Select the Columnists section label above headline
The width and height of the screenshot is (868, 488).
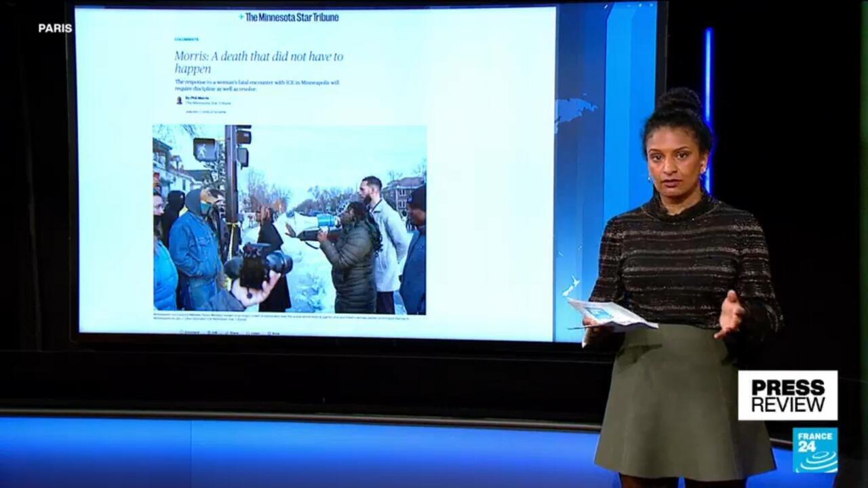[186, 39]
